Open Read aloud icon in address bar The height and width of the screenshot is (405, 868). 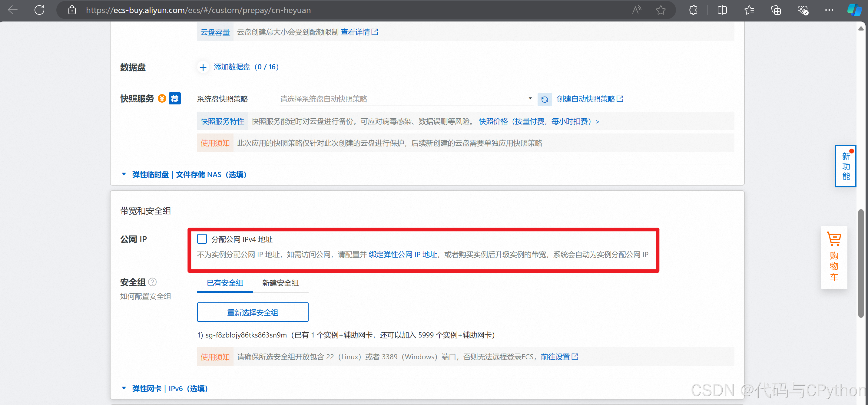pyautogui.click(x=637, y=10)
